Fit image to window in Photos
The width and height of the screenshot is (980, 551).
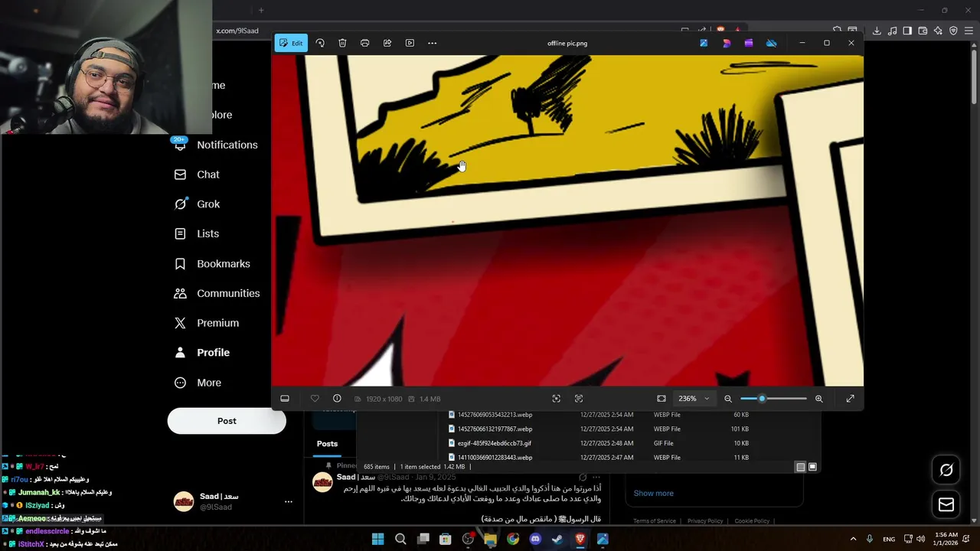pyautogui.click(x=661, y=399)
